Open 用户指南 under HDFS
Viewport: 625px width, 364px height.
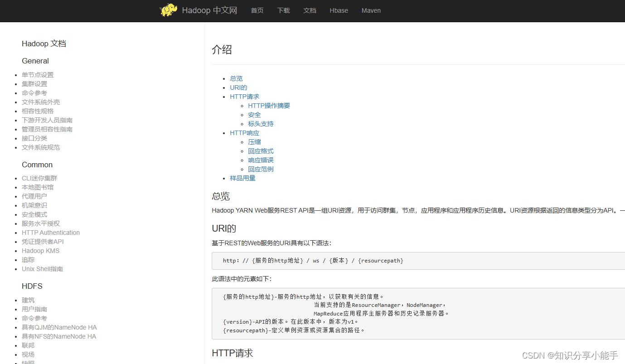[34, 309]
